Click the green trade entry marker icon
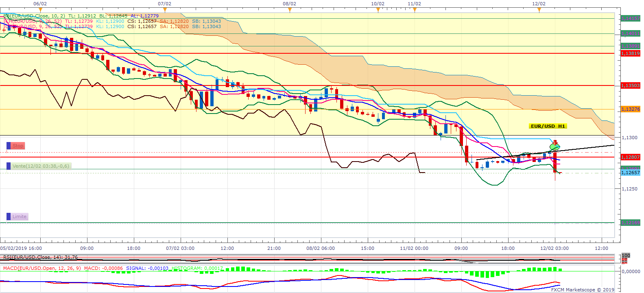 554,146
